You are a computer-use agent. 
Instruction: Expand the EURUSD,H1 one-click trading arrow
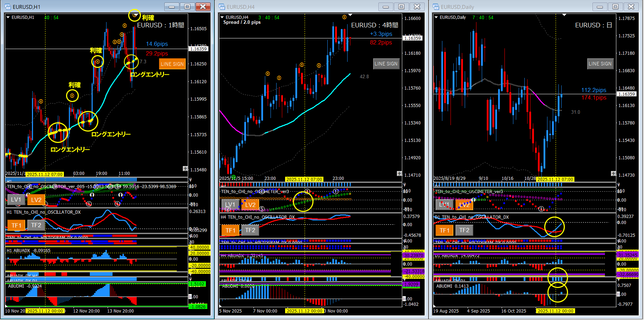click(8, 17)
